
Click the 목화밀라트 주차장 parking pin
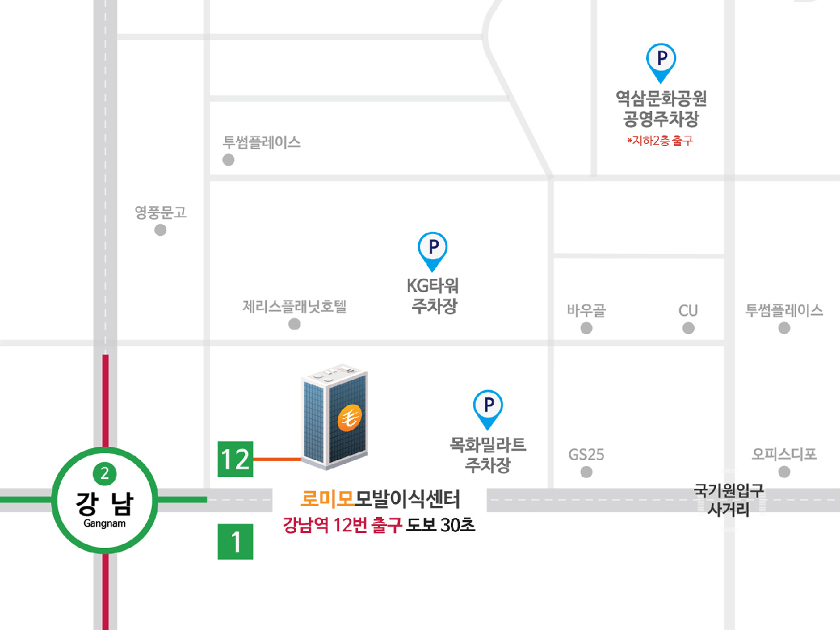(x=488, y=409)
